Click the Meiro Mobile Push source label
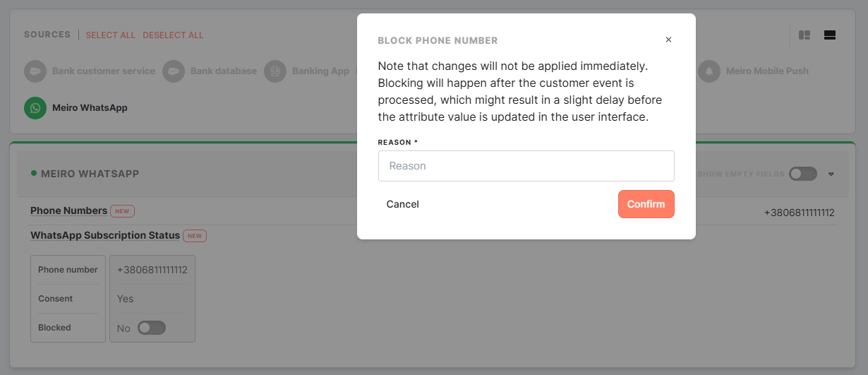The width and height of the screenshot is (868, 375). click(767, 71)
